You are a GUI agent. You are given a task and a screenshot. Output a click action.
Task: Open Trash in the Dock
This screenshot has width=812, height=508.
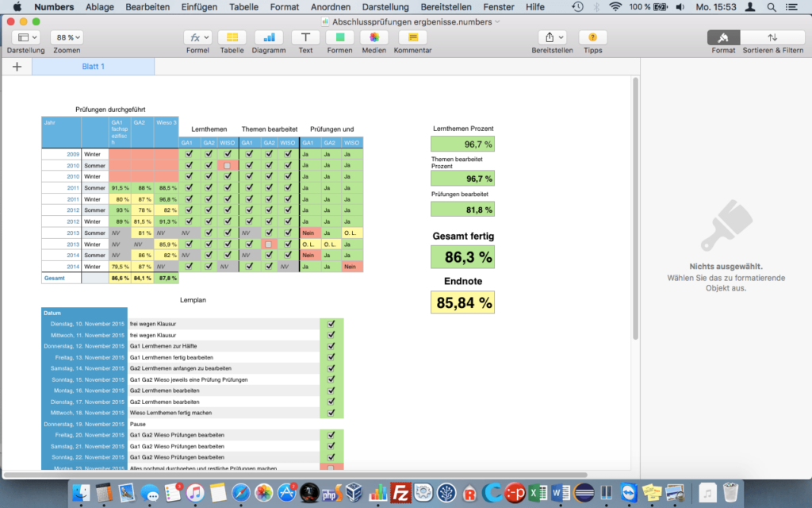730,492
